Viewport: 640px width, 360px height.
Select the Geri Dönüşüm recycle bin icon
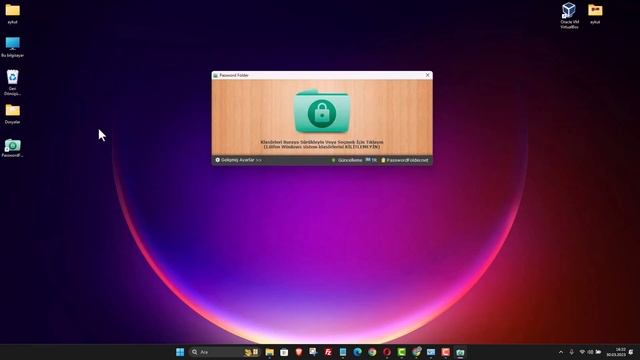12,82
